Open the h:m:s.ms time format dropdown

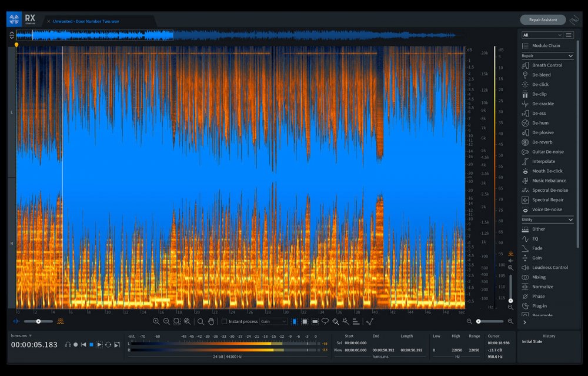tap(21, 336)
